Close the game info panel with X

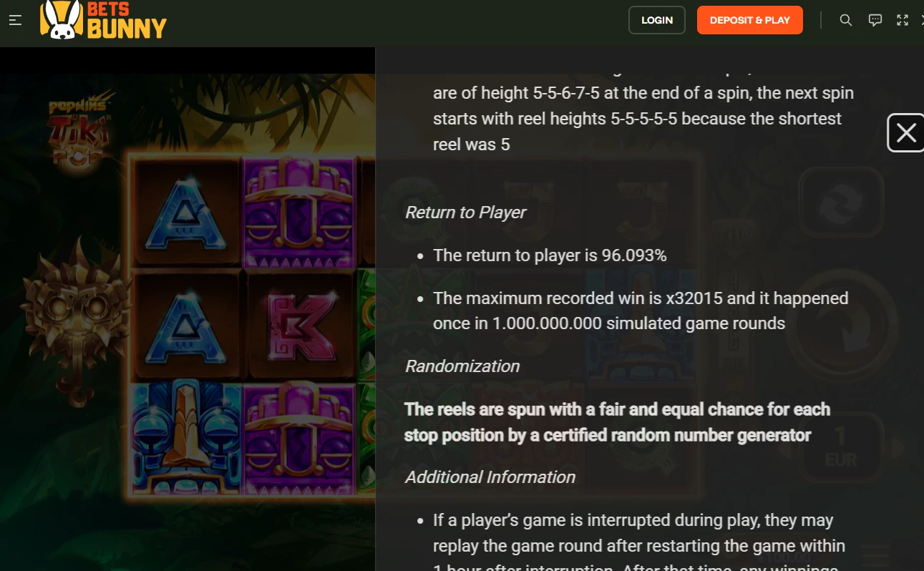pyautogui.click(x=906, y=133)
